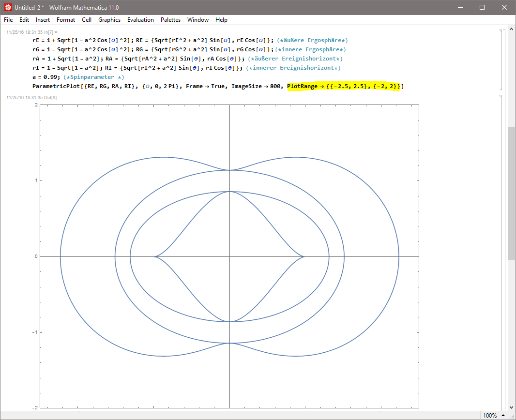Open the Graphics menu

pyautogui.click(x=109, y=20)
